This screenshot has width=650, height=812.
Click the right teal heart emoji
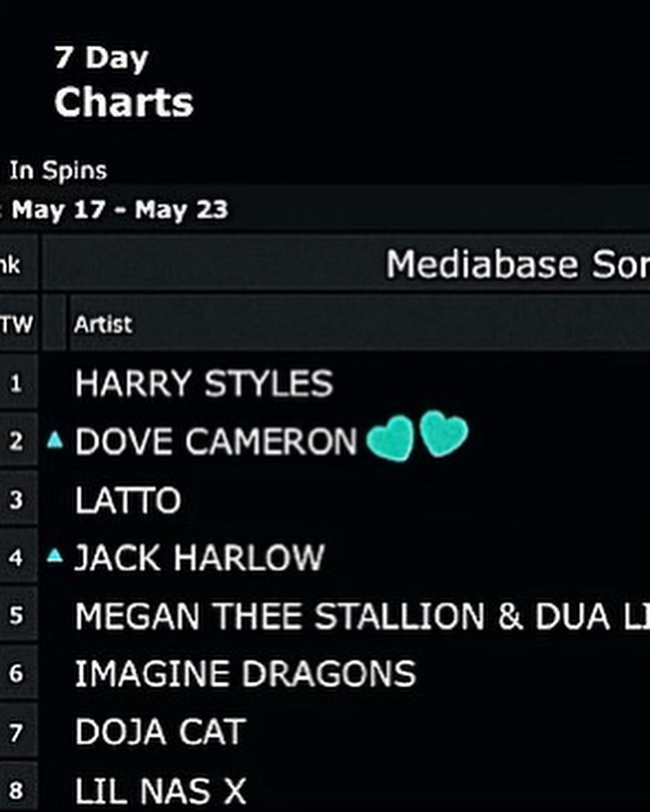[444, 435]
